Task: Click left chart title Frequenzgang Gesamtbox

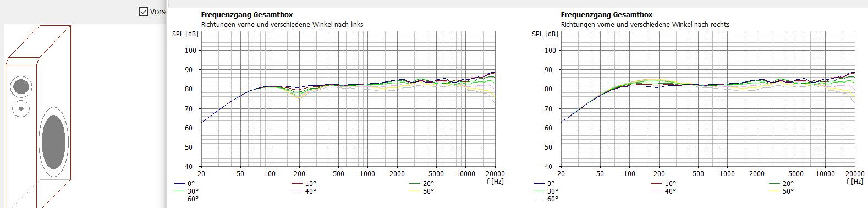Action: point(247,15)
